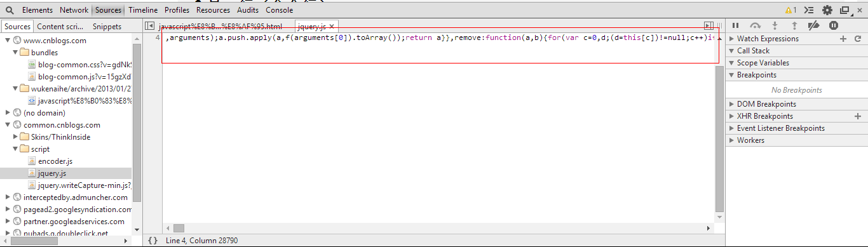Click line number 4 in the gutter
This screenshot has width=868, height=247.
(x=157, y=38)
